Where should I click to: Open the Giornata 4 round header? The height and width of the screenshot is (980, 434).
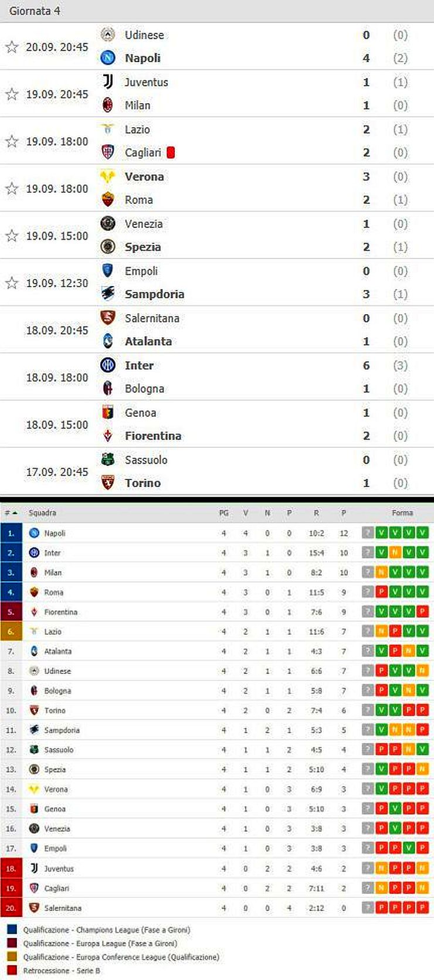point(35,11)
